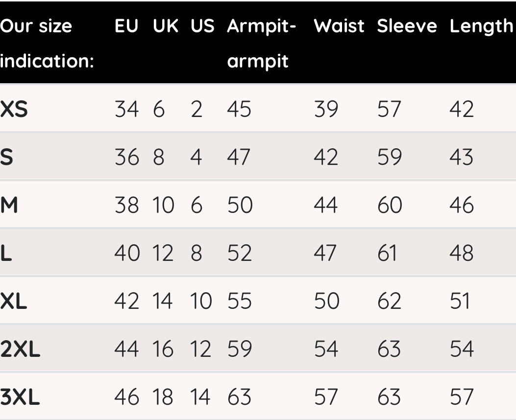Select EU value 40 in the L row
This screenshot has height=420, width=516.
127,254
